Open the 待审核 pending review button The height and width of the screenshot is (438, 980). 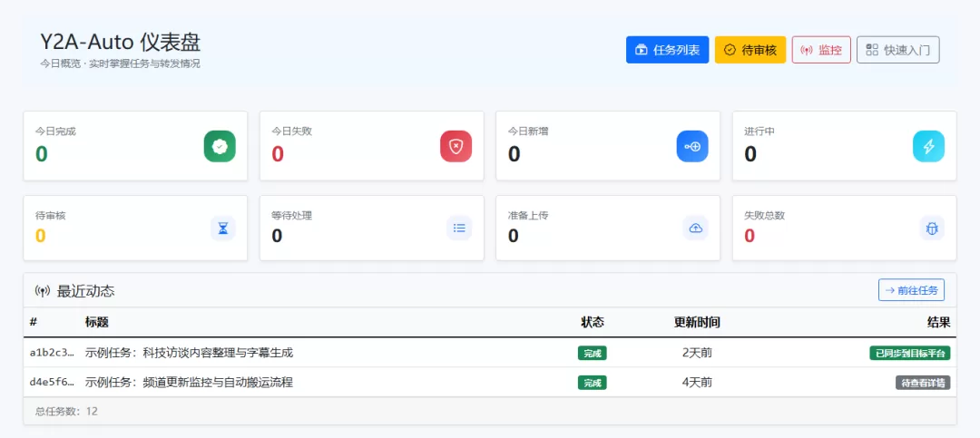coord(750,50)
